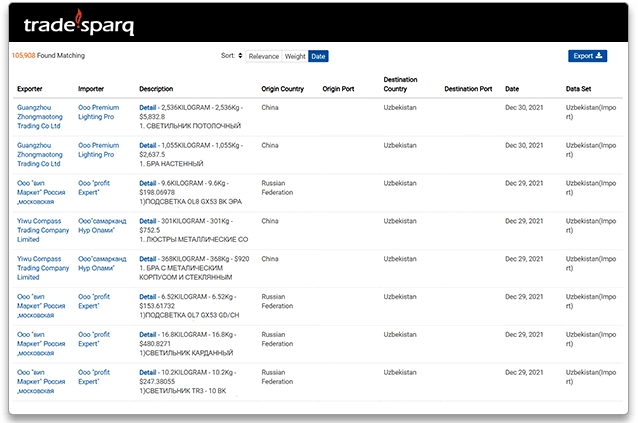Screen dimensions: 638x423
Task: Export the search results
Action: (x=588, y=56)
